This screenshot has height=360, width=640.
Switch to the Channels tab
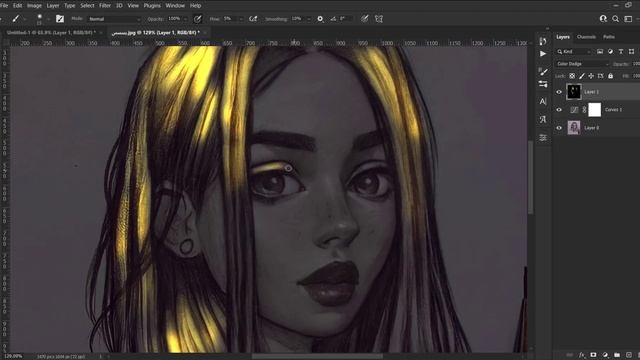pos(586,37)
